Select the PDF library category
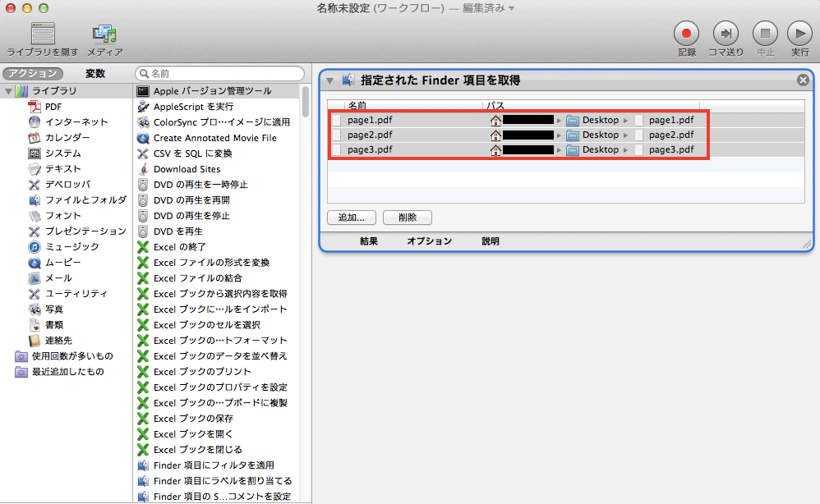The image size is (820, 504). (x=53, y=107)
